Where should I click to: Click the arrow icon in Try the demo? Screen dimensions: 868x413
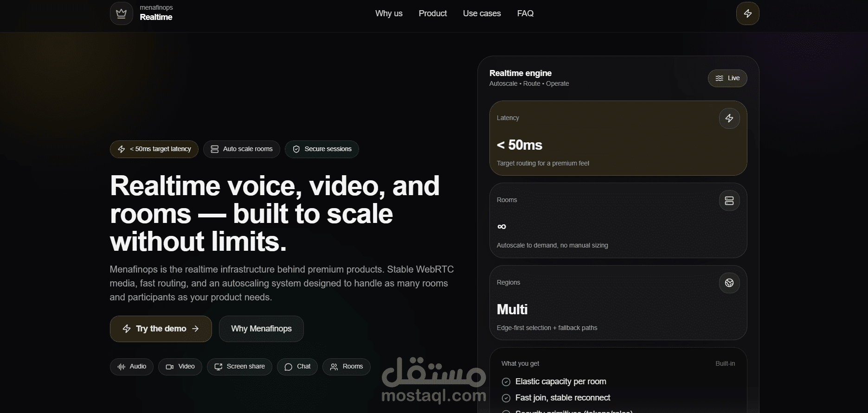tap(195, 329)
